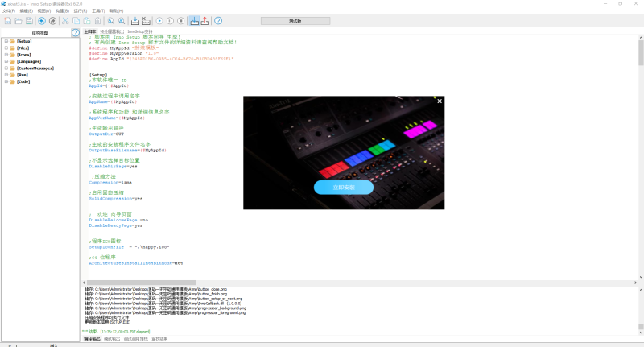Click the Save floppy disk icon
This screenshot has width=644, height=347.
(29, 21)
